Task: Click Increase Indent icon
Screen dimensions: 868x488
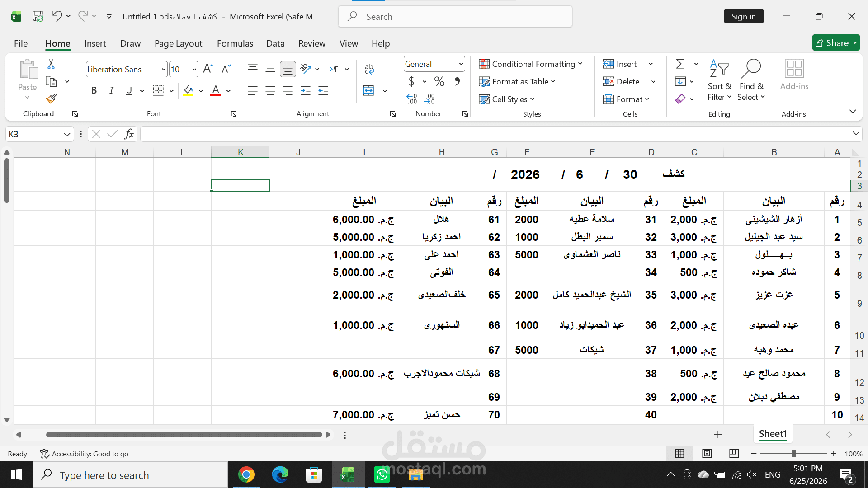Action: (306, 90)
